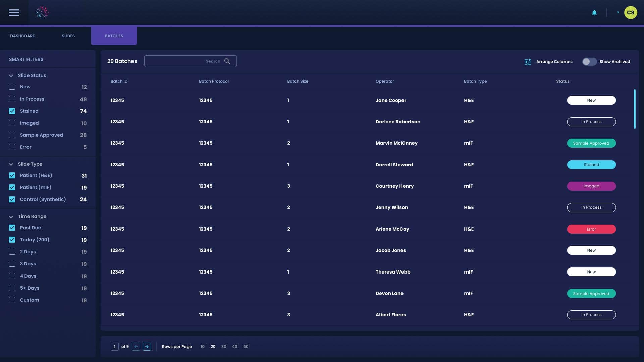644x362 pixels.
Task: Switch to the Dashboard tab
Action: click(x=22, y=36)
